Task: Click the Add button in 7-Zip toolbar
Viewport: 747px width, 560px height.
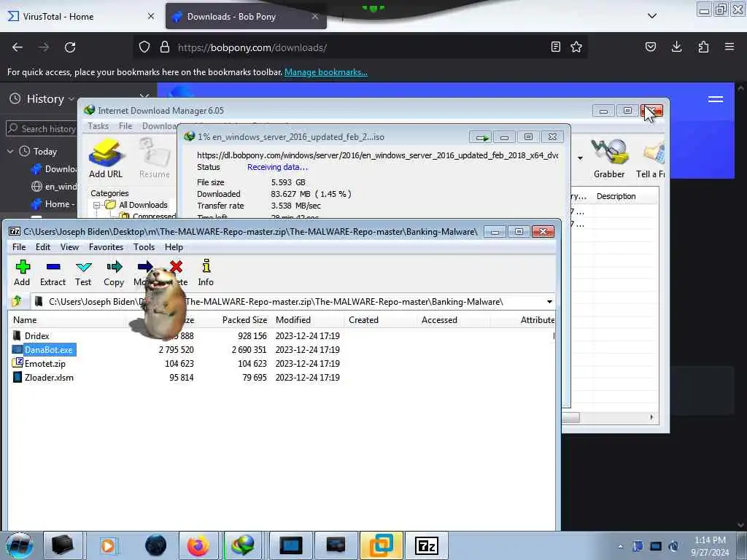Action: coord(22,273)
